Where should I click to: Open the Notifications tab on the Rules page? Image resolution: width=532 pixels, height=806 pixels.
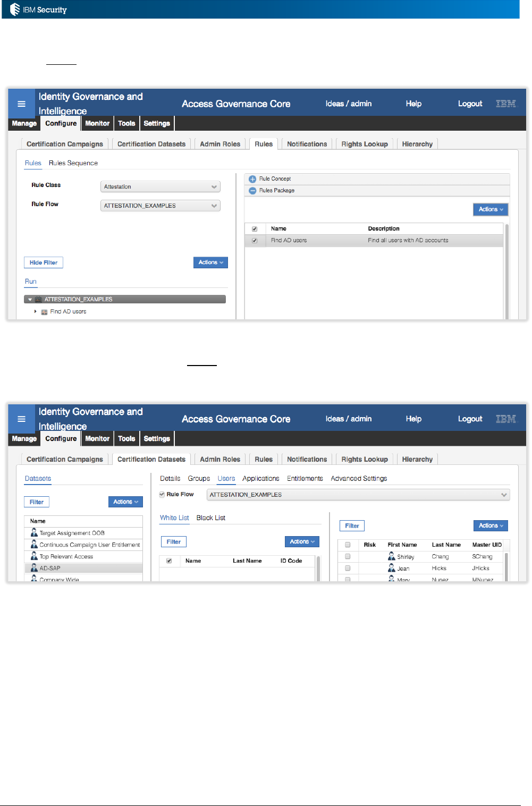(307, 144)
